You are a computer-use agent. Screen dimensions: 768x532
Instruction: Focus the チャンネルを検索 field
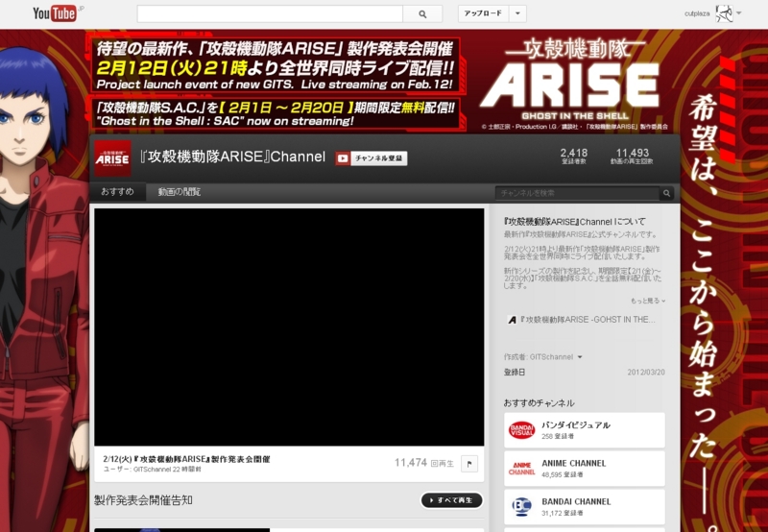point(577,193)
